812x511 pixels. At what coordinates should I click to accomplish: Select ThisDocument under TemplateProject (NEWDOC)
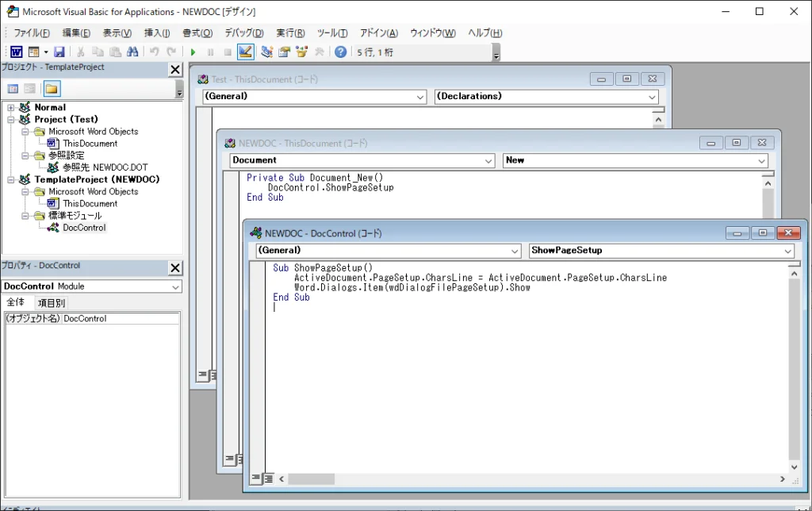click(x=90, y=204)
